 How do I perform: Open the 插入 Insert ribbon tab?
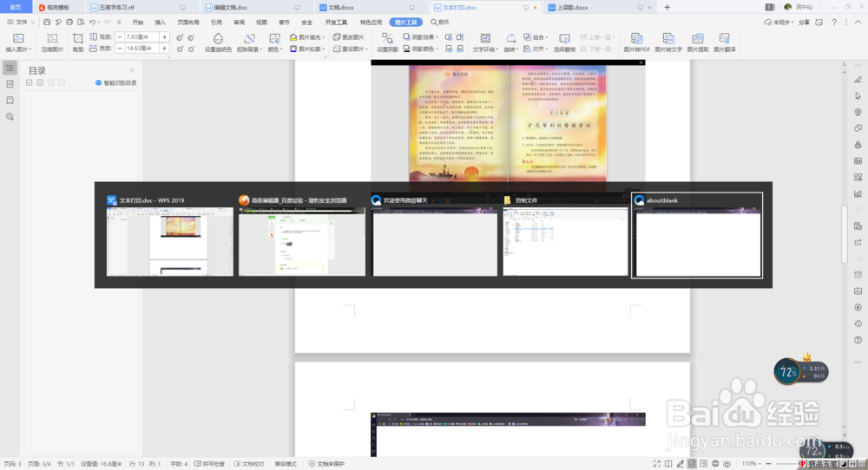[x=160, y=23]
